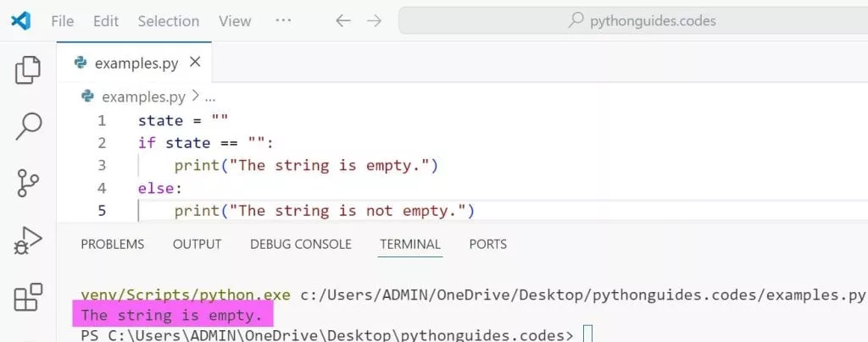
Task: Open the Search view icon
Action: point(28,126)
